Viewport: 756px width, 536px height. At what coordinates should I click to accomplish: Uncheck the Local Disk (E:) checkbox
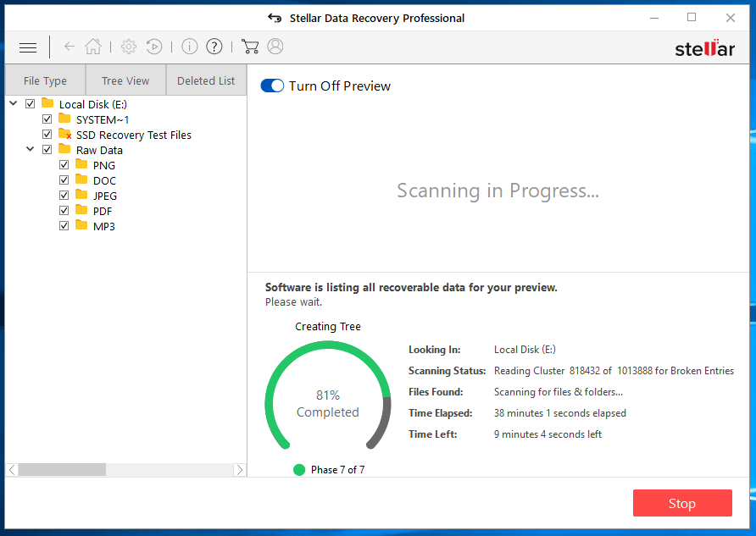pyautogui.click(x=30, y=103)
